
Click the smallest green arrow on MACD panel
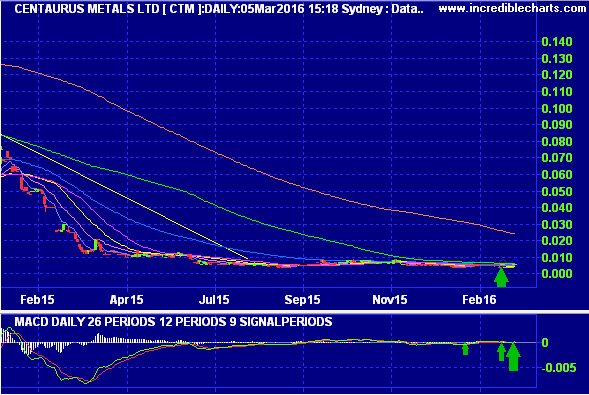tap(465, 349)
